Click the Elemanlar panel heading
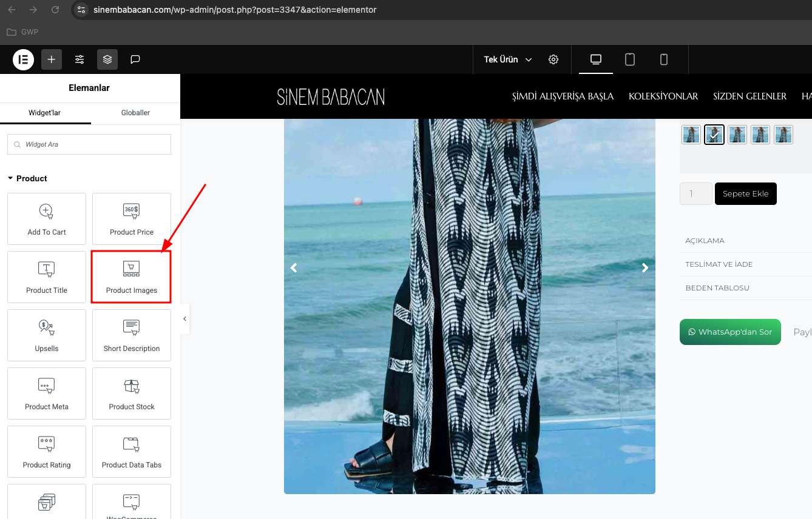812x519 pixels. 89,88
